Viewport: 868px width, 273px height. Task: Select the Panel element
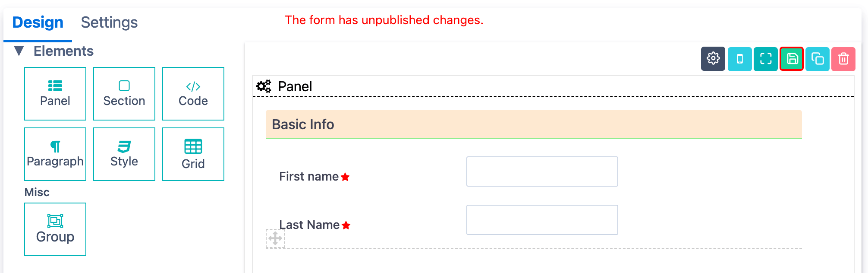[x=55, y=93]
